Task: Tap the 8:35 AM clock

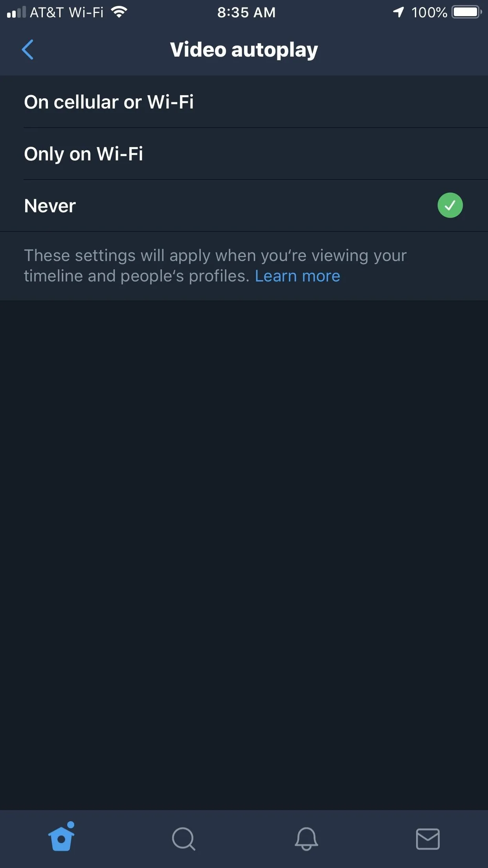Action: coord(246,13)
